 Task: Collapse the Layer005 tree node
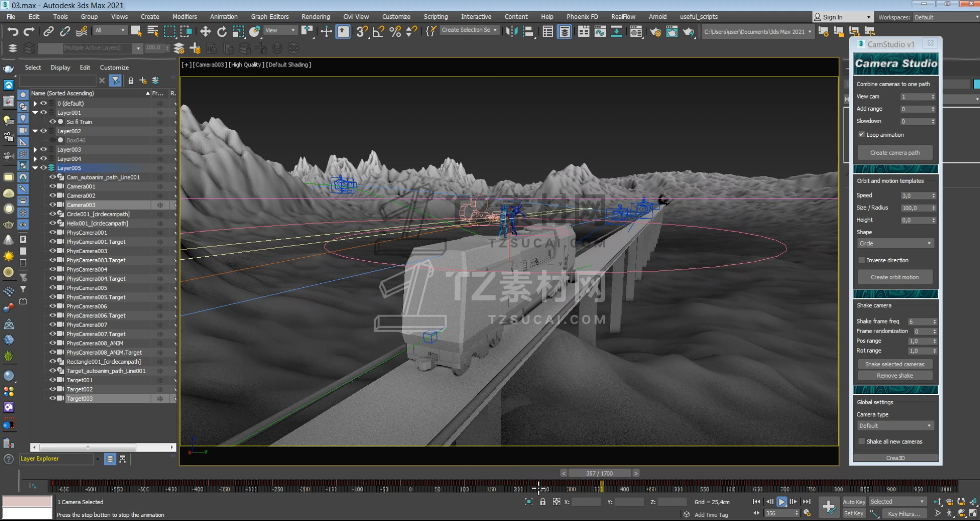point(35,168)
